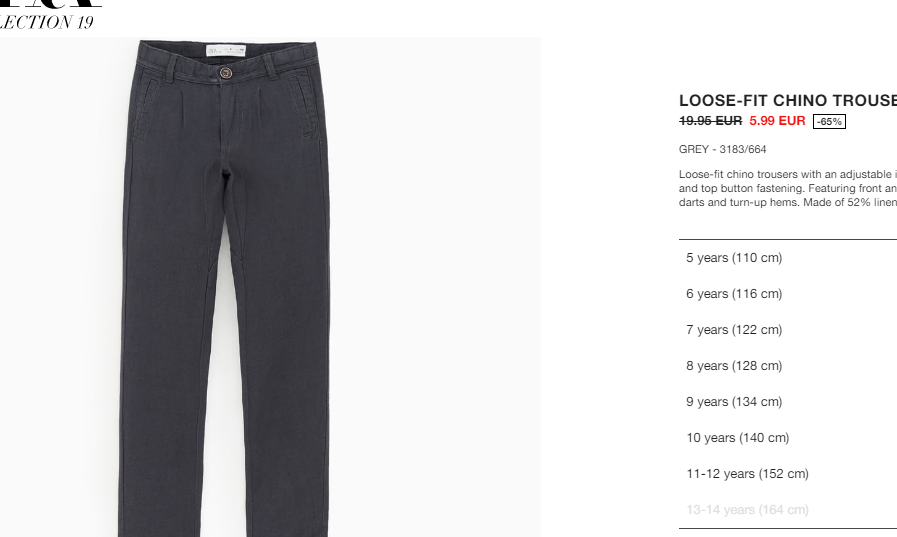Click the crossed-out 19.95 EUR price
Screen dimensions: 897x537
pos(710,121)
